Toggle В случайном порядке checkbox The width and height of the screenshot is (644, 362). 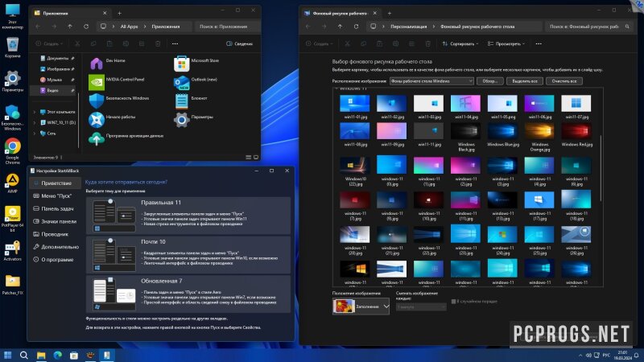tap(453, 301)
